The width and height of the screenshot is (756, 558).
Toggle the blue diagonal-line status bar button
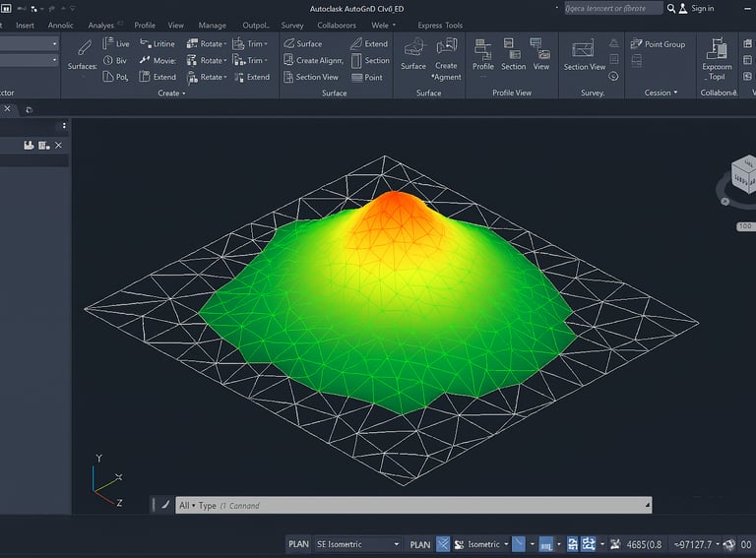(519, 544)
